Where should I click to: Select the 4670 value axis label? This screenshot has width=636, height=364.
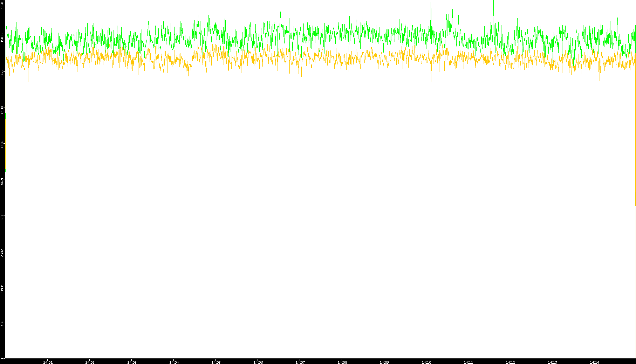[x=2, y=181]
